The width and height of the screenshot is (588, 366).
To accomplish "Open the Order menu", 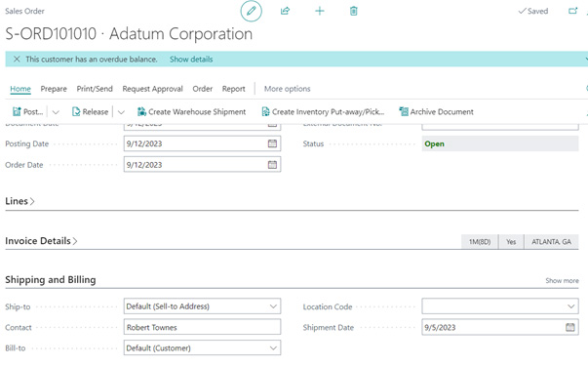I will (203, 89).
